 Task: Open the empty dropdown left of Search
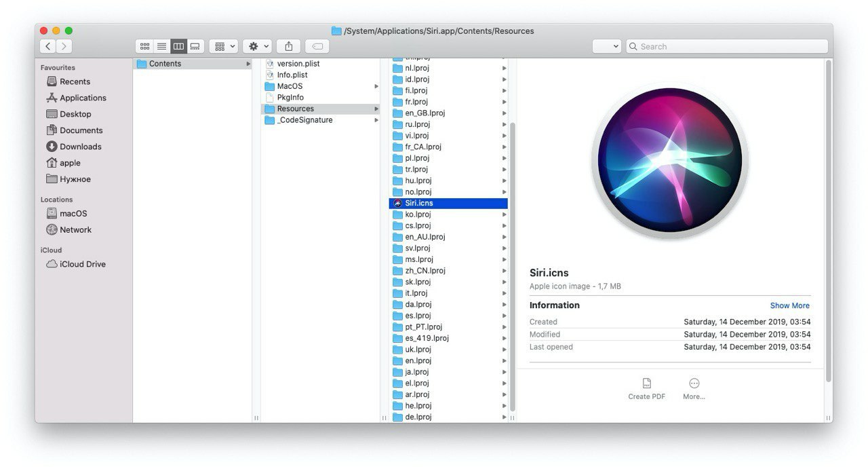(607, 46)
